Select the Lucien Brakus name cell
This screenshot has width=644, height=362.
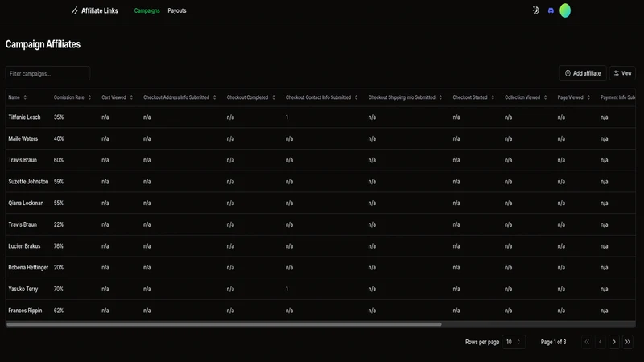[24, 246]
